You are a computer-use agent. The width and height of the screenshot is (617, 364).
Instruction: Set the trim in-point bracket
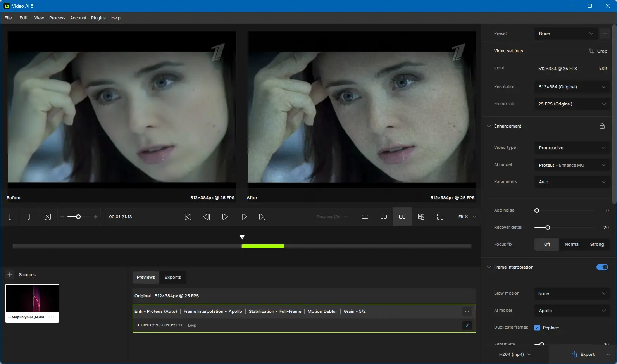click(10, 217)
